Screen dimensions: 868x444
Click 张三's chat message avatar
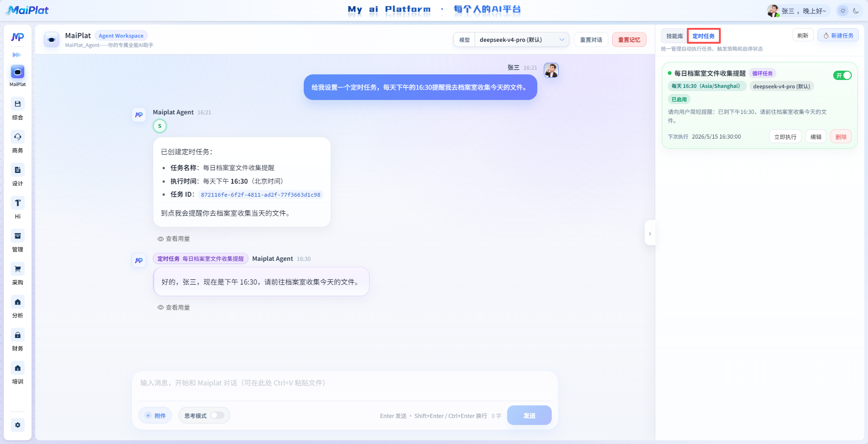551,70
